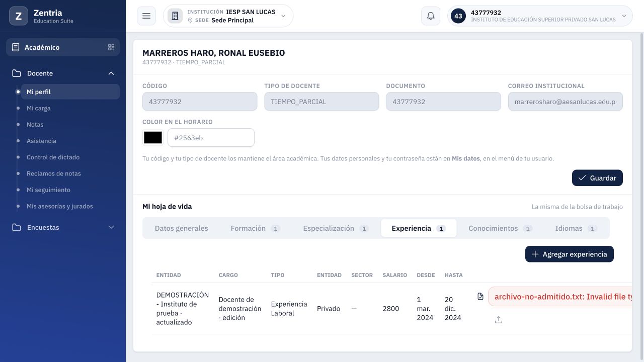Click the Zentria Z logo icon
644x362 pixels.
coord(19,16)
